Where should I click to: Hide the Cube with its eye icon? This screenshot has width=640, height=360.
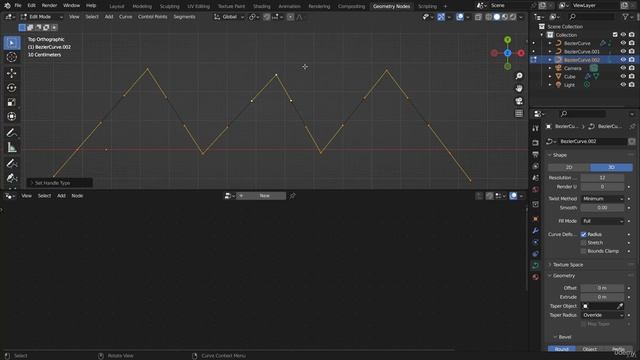[623, 76]
